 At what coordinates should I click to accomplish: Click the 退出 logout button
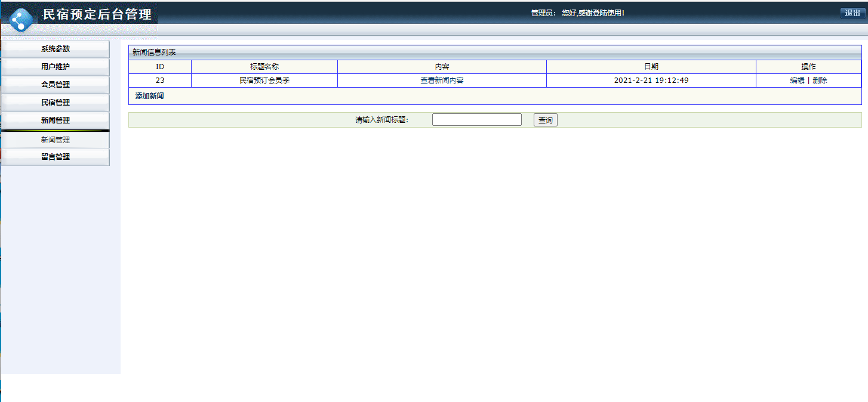pos(853,12)
